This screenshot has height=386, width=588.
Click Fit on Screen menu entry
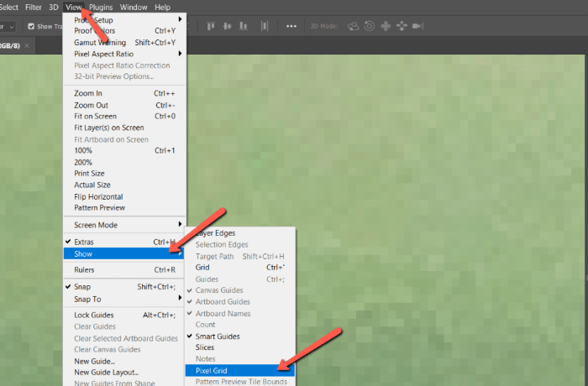(95, 117)
